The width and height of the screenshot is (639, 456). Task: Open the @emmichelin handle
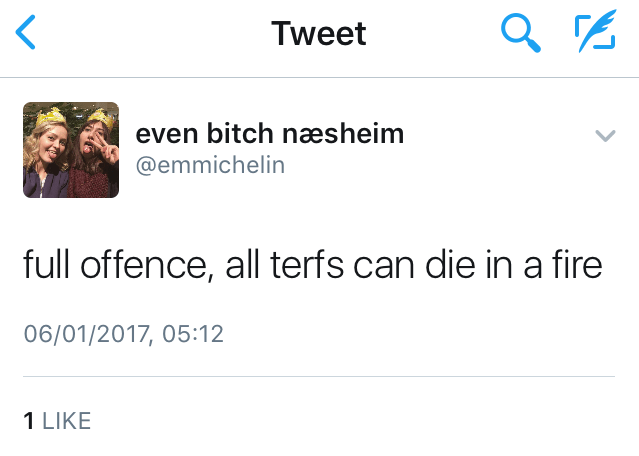210,165
